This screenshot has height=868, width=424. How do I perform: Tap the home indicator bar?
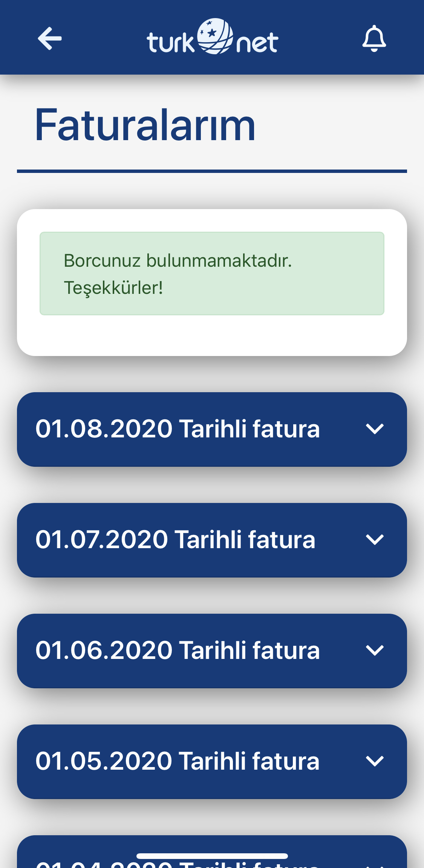[x=212, y=856]
